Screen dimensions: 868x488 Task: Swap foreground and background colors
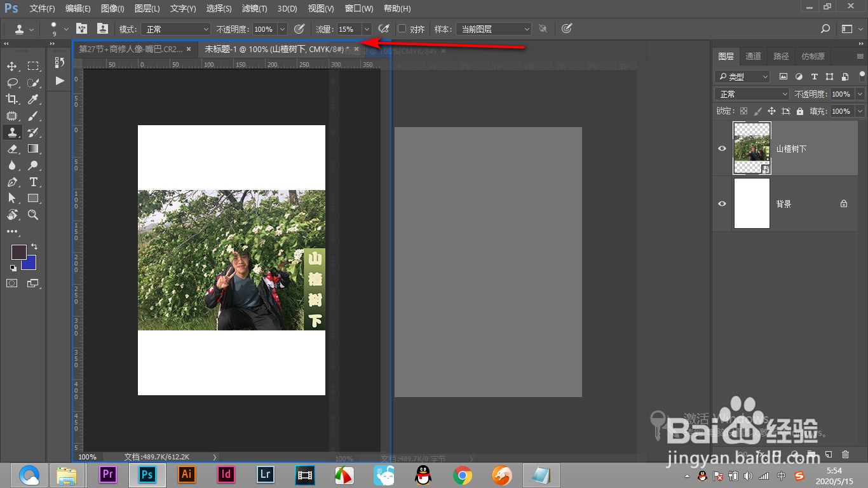click(x=34, y=247)
